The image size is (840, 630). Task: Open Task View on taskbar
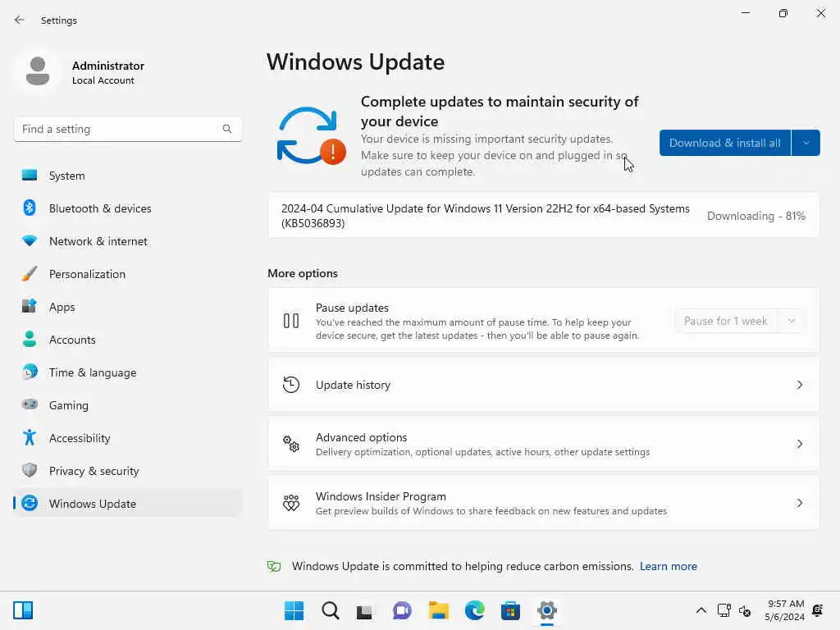365,611
